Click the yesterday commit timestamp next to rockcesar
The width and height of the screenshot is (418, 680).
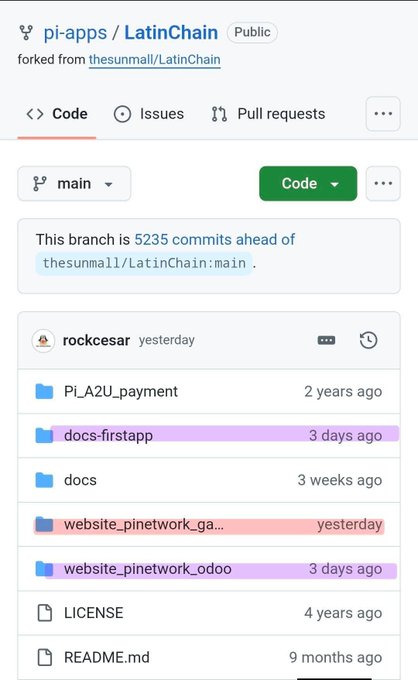tap(167, 340)
